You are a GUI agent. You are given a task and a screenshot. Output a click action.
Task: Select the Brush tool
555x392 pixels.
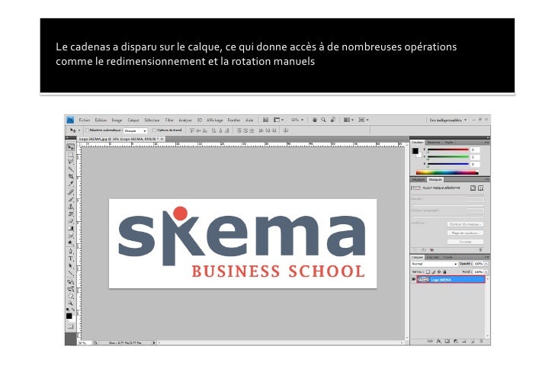click(x=71, y=199)
